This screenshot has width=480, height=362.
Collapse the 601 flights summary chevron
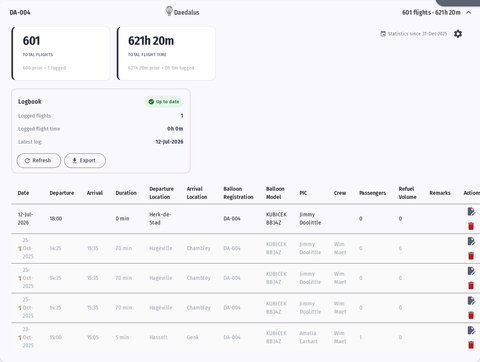pyautogui.click(x=469, y=12)
